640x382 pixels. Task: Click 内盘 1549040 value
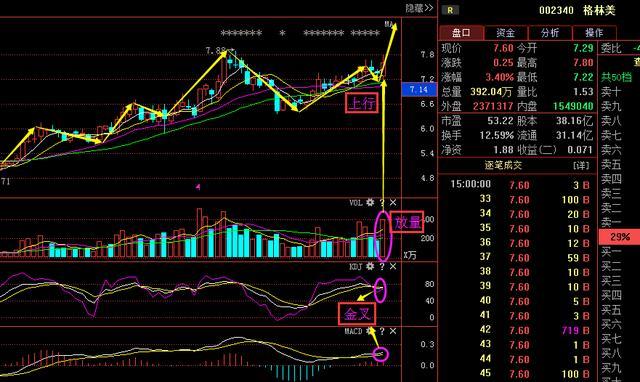coord(573,106)
